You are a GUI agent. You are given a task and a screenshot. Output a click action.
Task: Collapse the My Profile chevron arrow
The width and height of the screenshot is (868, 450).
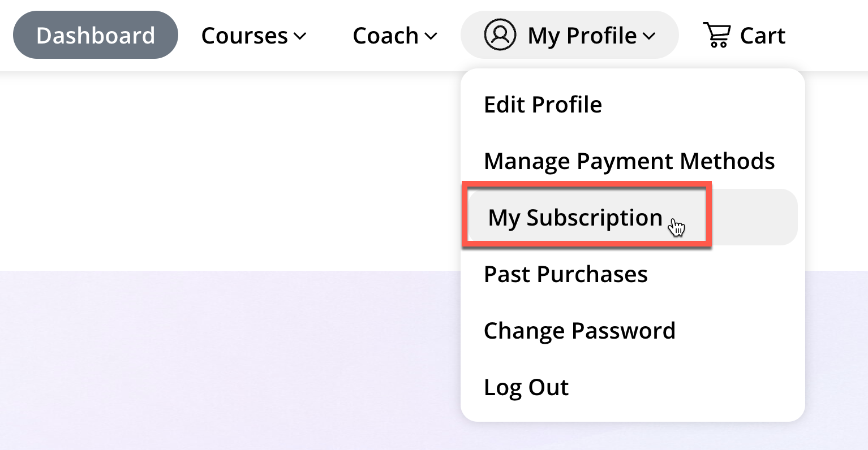click(x=650, y=36)
